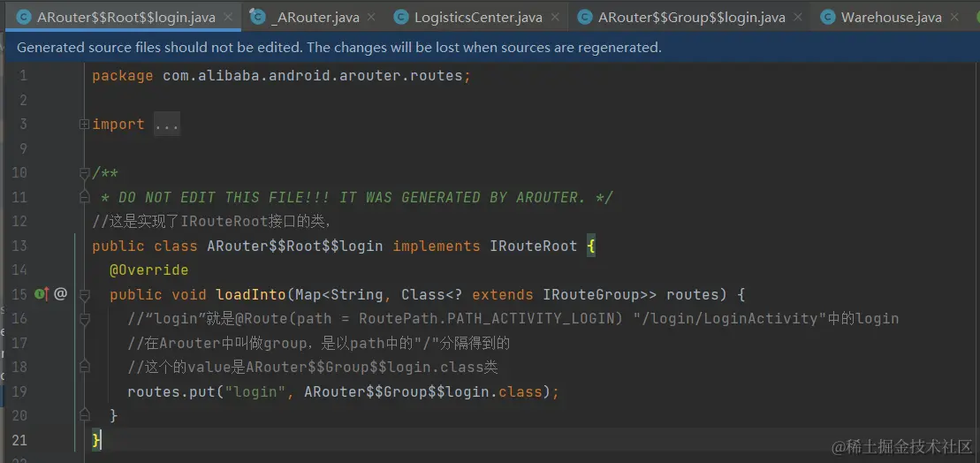Screen dimensions: 980x463
Task: Click the collapsed '...' import placeholder
Action: (x=167, y=125)
